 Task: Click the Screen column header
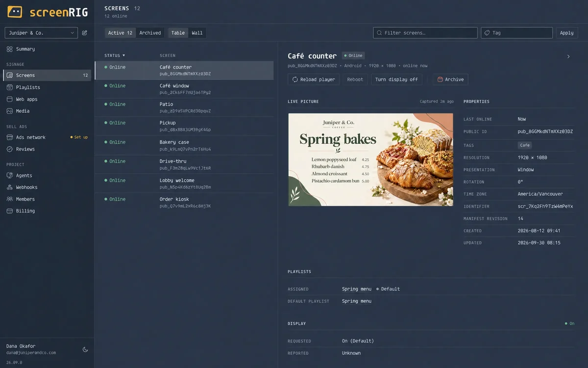(x=168, y=55)
